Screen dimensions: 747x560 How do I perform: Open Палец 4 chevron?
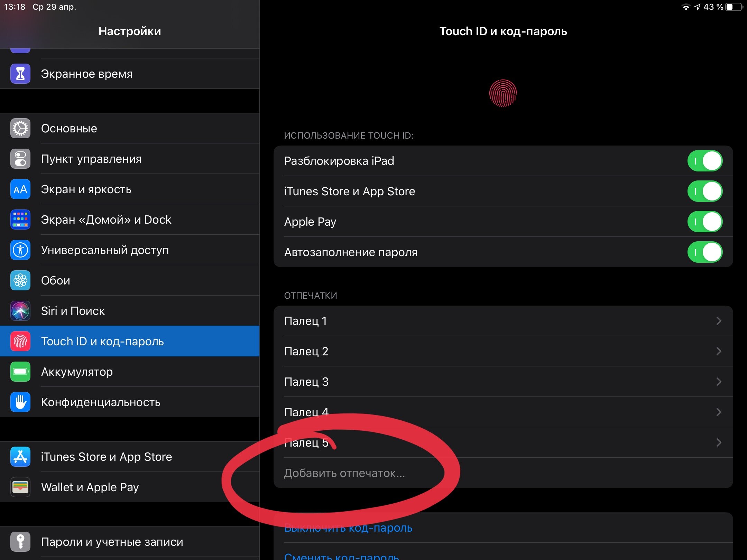coord(719,412)
